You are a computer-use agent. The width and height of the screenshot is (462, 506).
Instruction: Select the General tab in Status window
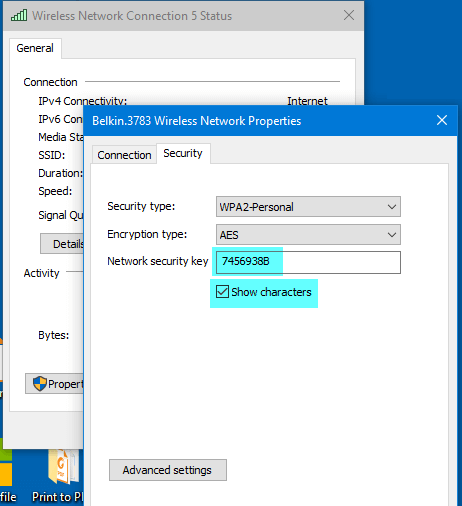(35, 48)
